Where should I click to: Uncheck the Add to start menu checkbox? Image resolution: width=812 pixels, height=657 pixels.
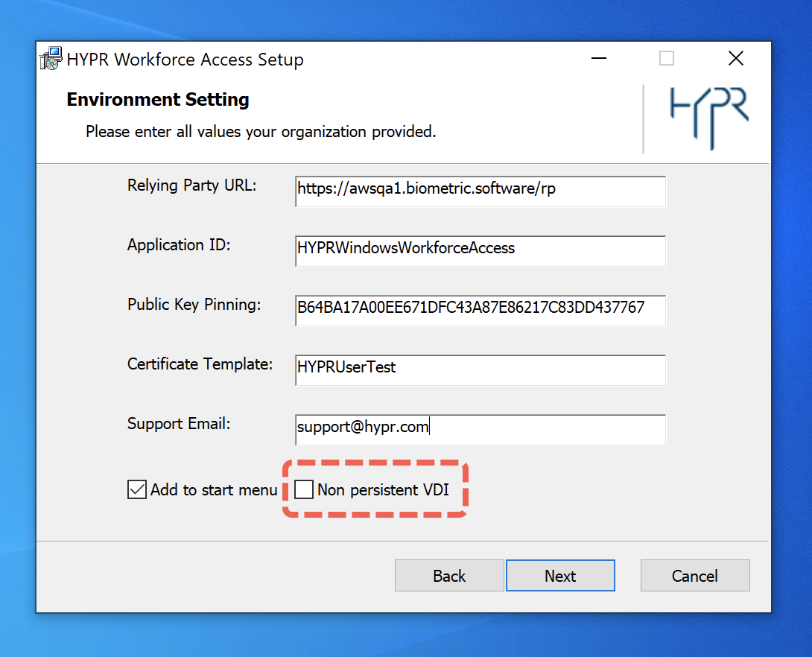(x=137, y=489)
